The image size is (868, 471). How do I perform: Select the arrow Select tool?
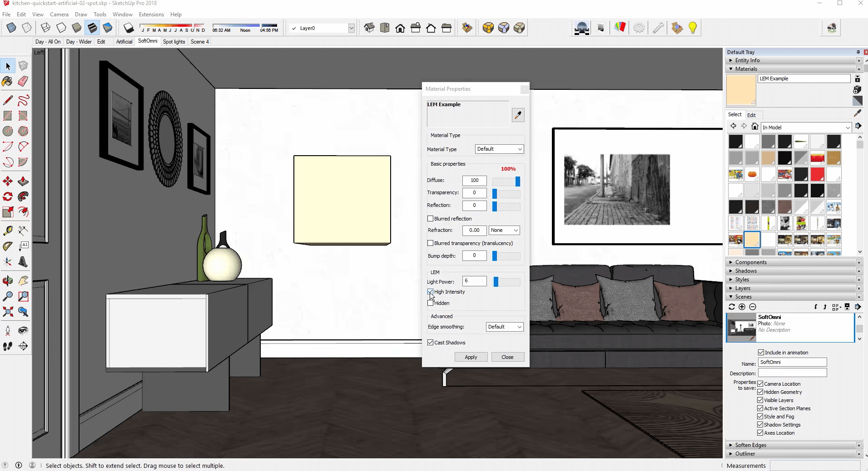pos(8,66)
